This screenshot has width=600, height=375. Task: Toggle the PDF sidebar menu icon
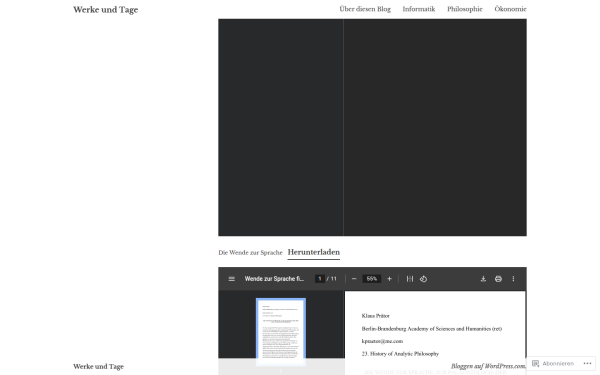232,279
